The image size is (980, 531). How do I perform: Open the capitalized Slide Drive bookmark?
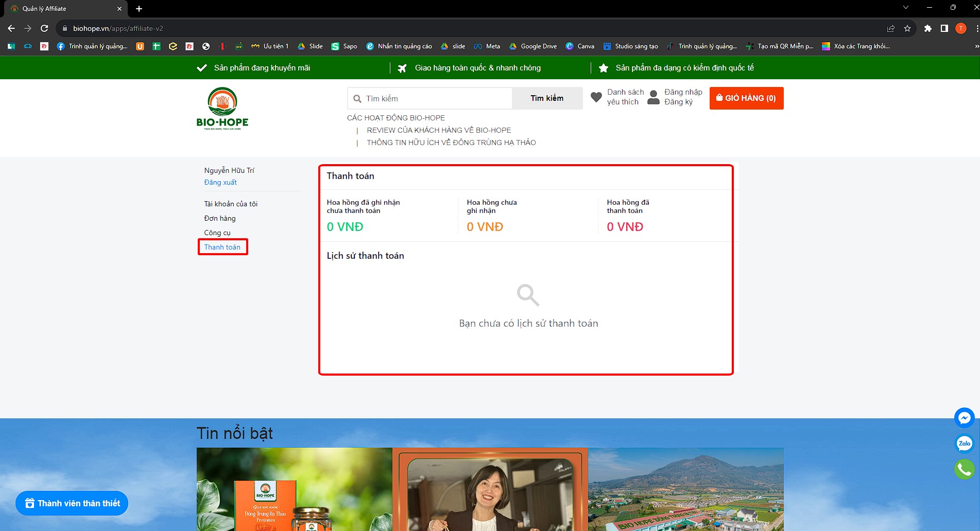point(310,46)
